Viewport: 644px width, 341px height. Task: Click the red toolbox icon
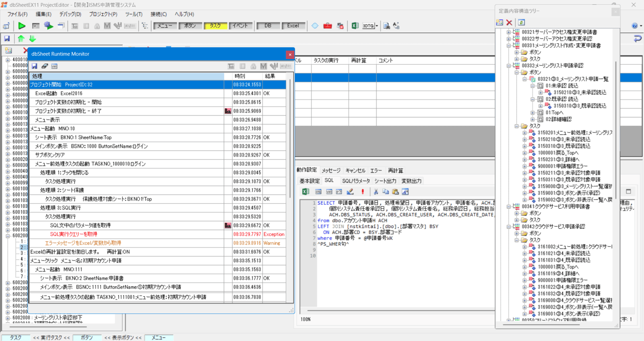pos(328,26)
